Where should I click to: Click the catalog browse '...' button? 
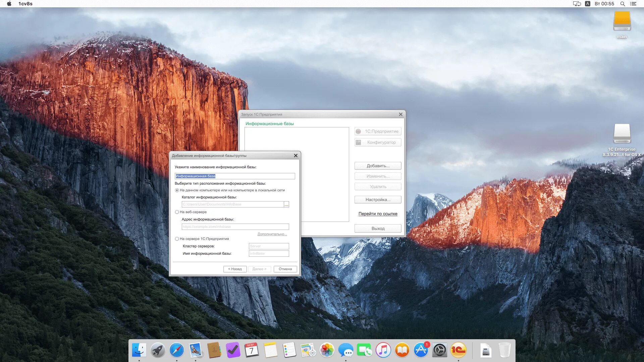point(286,204)
